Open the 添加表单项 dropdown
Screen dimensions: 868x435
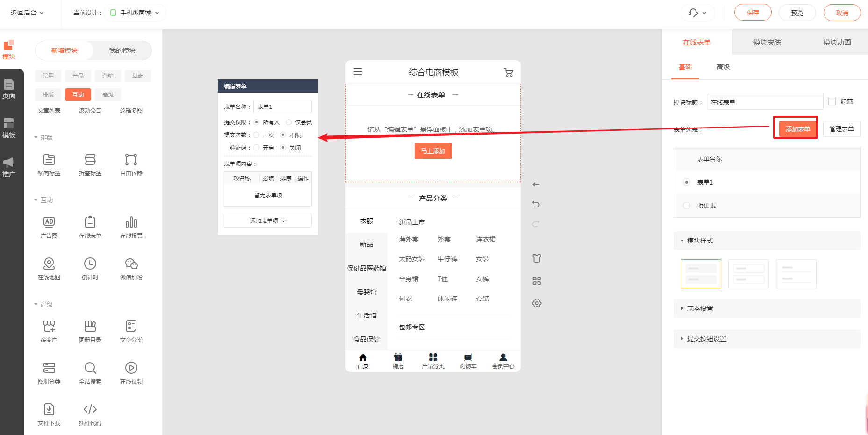pos(268,221)
